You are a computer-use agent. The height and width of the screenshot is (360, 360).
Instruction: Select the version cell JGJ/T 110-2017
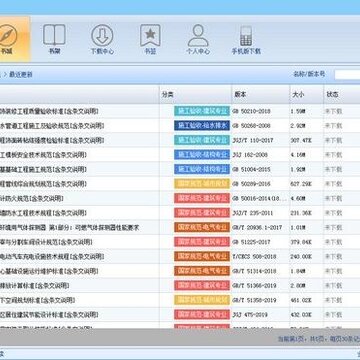coord(253,140)
